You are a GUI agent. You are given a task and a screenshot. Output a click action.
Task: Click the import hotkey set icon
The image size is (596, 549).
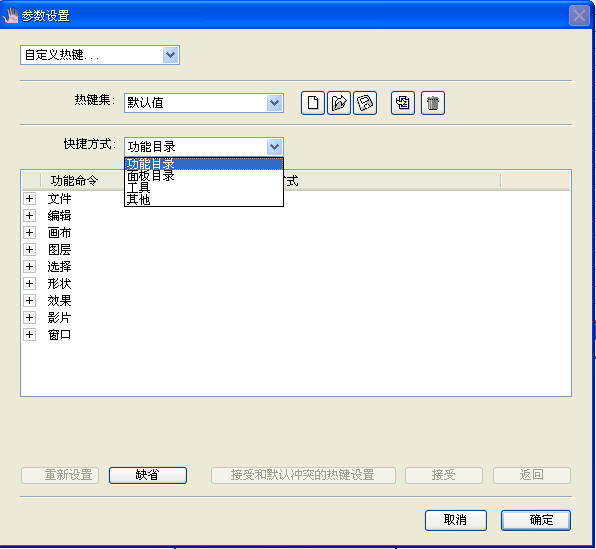click(403, 103)
